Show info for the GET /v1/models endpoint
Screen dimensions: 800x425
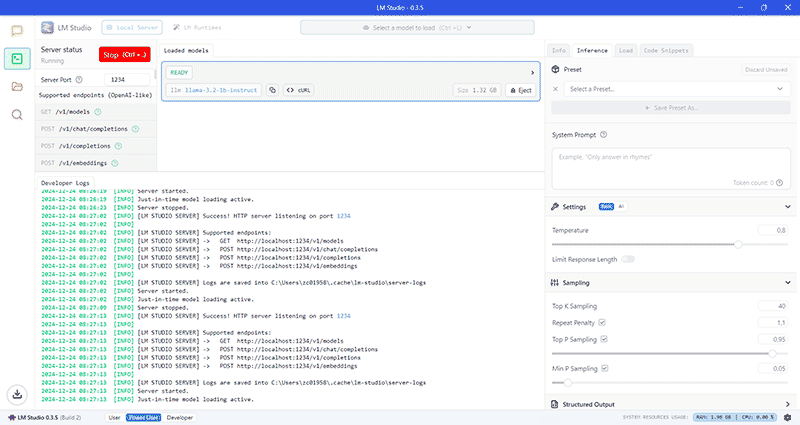coord(97,112)
